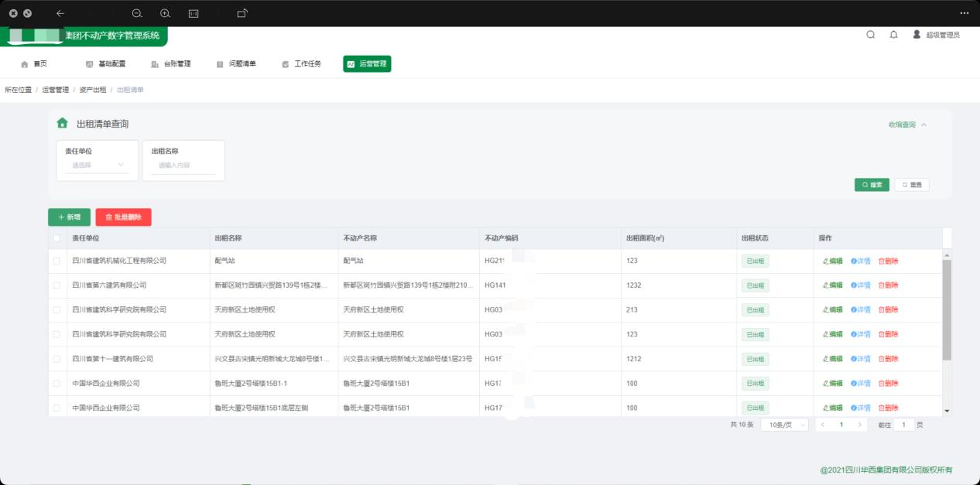Click the zoom out icon in title bar
The height and width of the screenshot is (485, 980).
pyautogui.click(x=137, y=13)
